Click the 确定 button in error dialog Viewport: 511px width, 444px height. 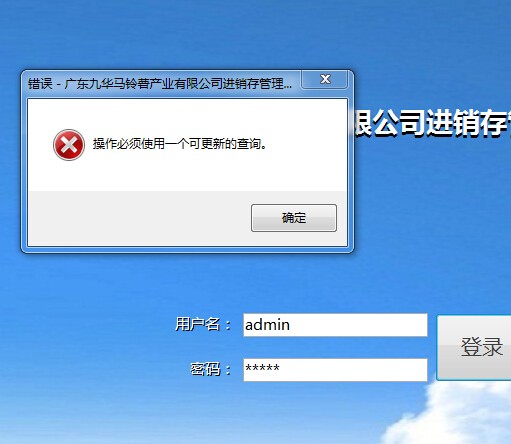[294, 218]
